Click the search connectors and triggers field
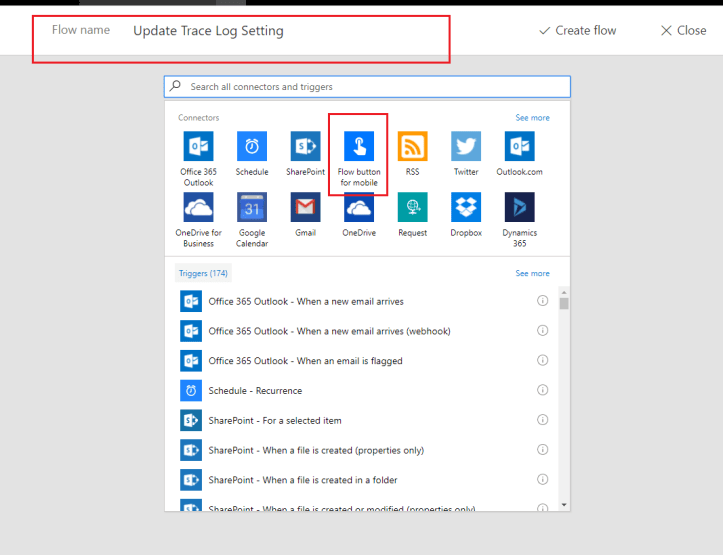This screenshot has height=555, width=723. point(368,87)
